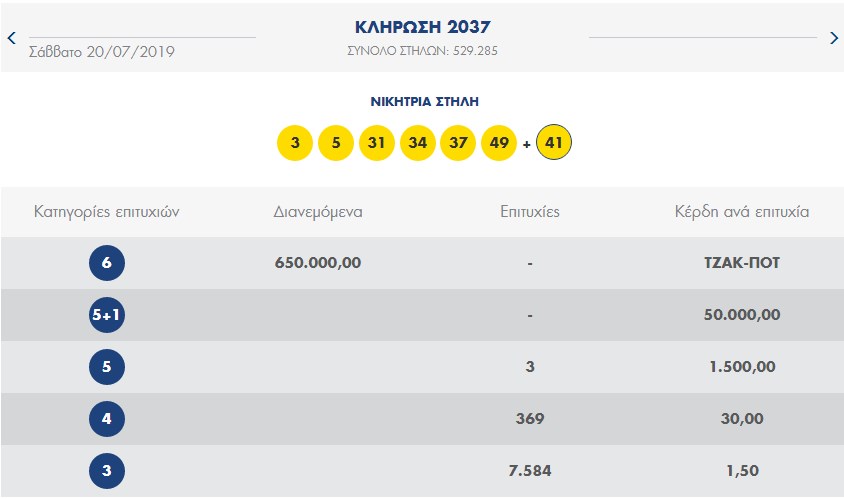Viewport: 844px width, 499px height.
Task: Click the blue category 6 circle
Action: point(107,263)
